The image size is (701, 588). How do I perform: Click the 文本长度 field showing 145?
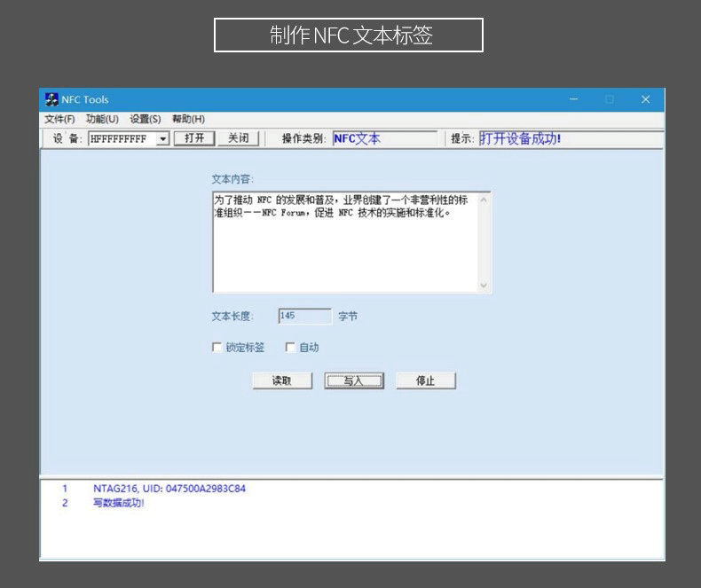[x=305, y=316]
